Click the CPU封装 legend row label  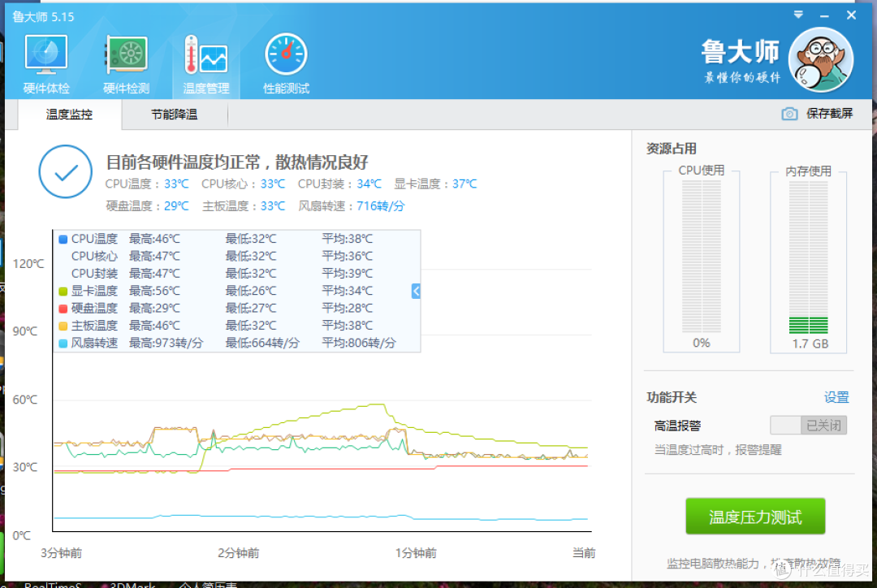coord(94,274)
